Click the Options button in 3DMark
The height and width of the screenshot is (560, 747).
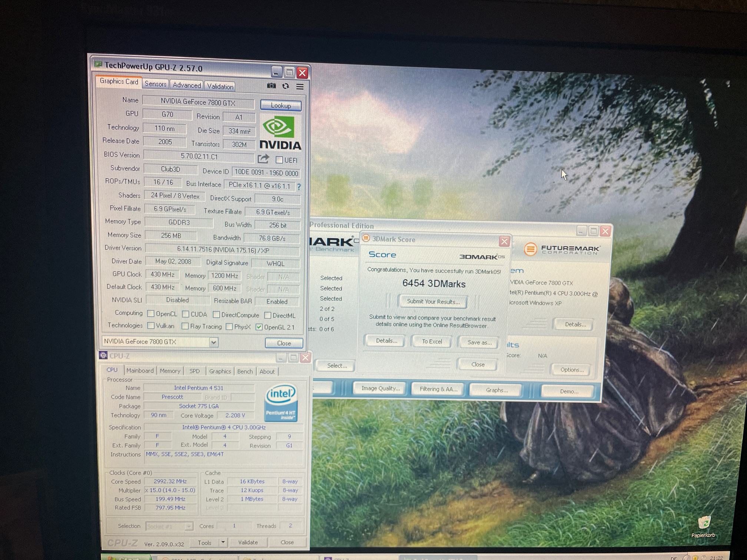click(572, 370)
